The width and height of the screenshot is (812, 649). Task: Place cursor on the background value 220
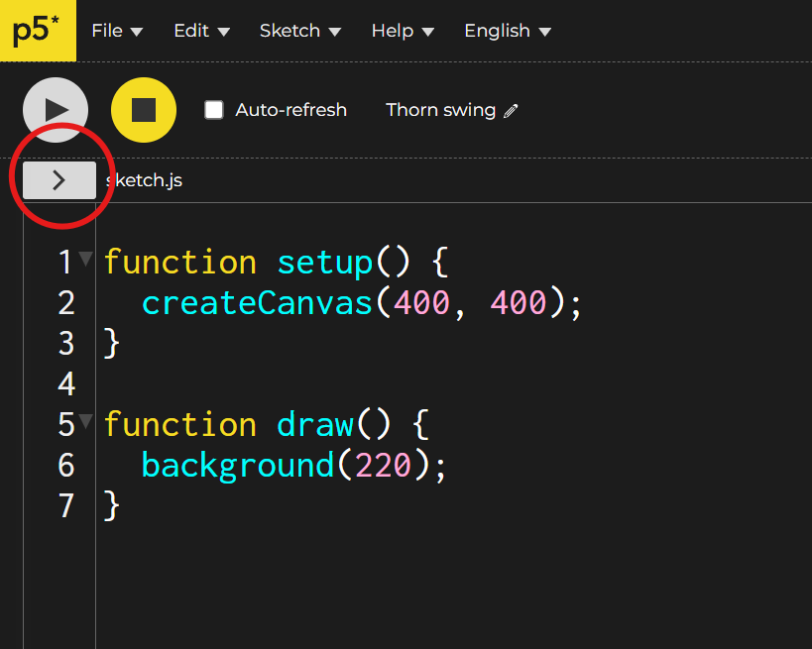[x=383, y=465]
